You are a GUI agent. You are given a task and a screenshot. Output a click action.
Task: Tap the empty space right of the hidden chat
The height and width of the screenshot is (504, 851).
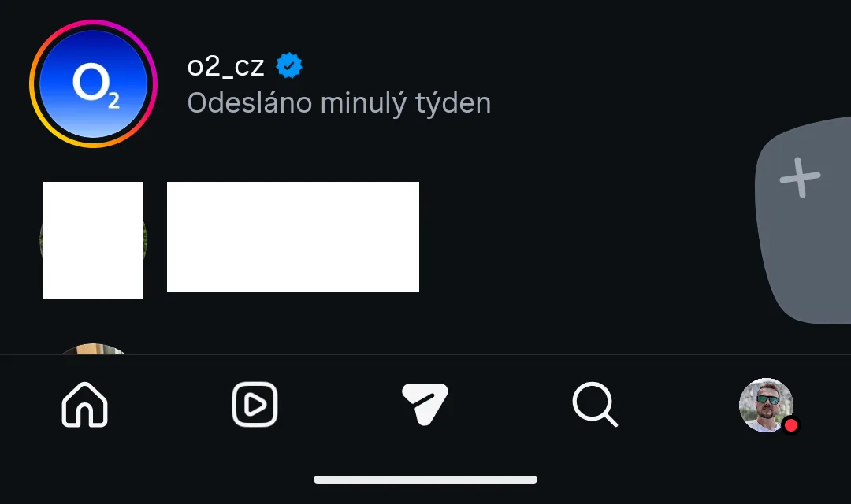point(586,239)
